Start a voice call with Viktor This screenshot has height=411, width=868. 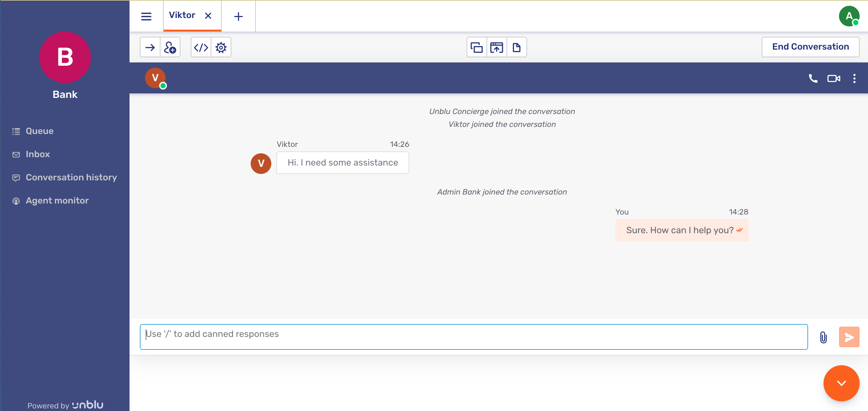click(x=813, y=78)
